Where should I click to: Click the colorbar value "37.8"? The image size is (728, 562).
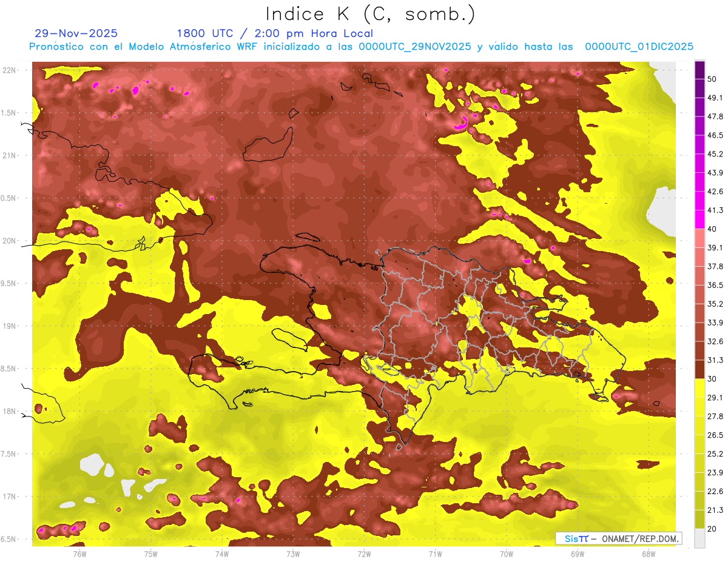(x=715, y=266)
